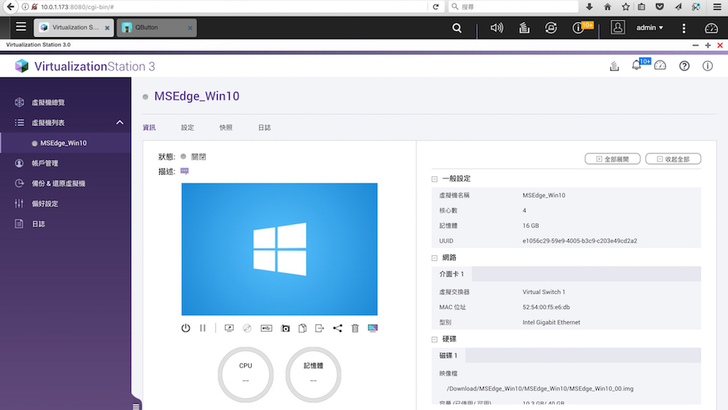Switch to the 設定 tab
Image resolution: width=728 pixels, height=410 pixels.
click(x=188, y=128)
